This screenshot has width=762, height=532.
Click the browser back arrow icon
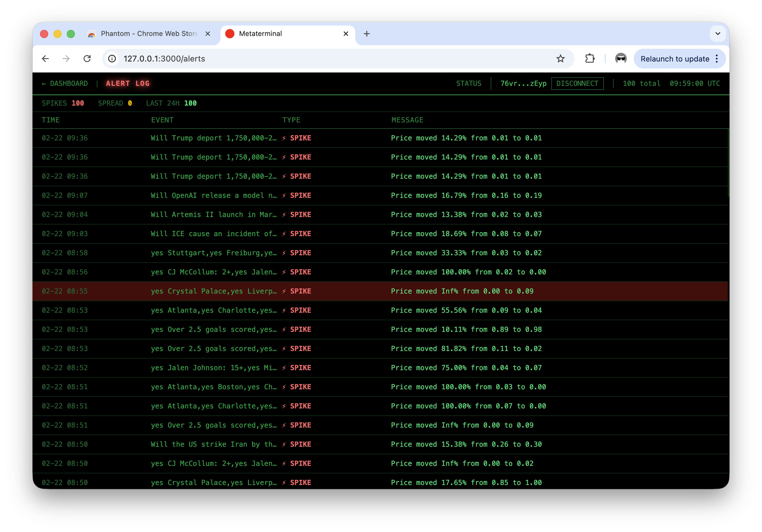pyautogui.click(x=46, y=59)
